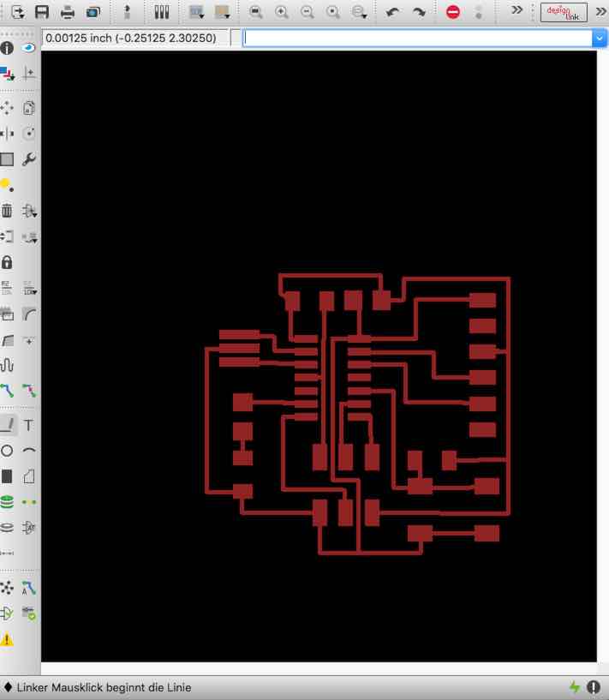Click the green lightning status icon
The height and width of the screenshot is (700, 609).
pos(574,687)
